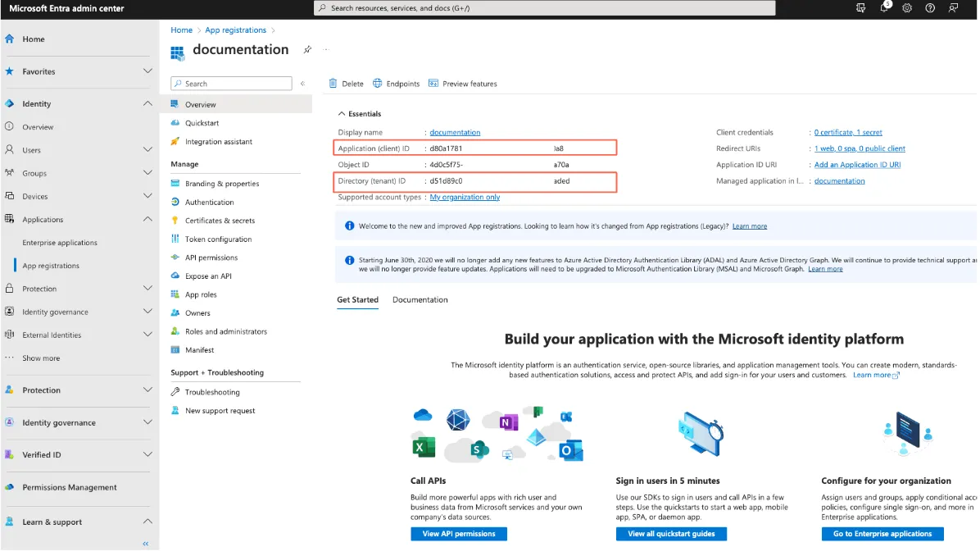
Task: Expand the External Identities chevron
Action: pos(147,335)
